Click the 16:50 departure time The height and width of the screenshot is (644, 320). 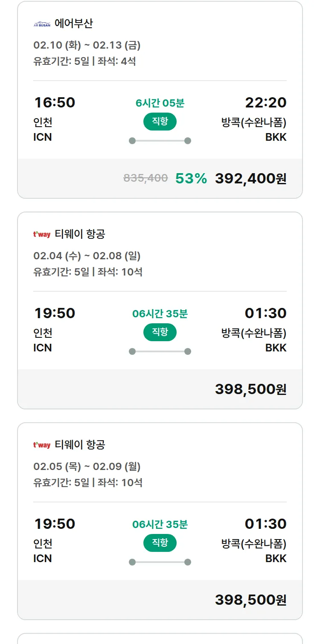point(55,102)
